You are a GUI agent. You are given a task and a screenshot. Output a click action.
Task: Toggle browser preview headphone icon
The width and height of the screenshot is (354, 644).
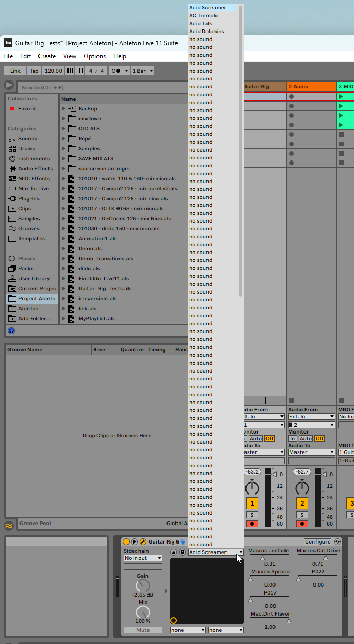[x=12, y=330]
